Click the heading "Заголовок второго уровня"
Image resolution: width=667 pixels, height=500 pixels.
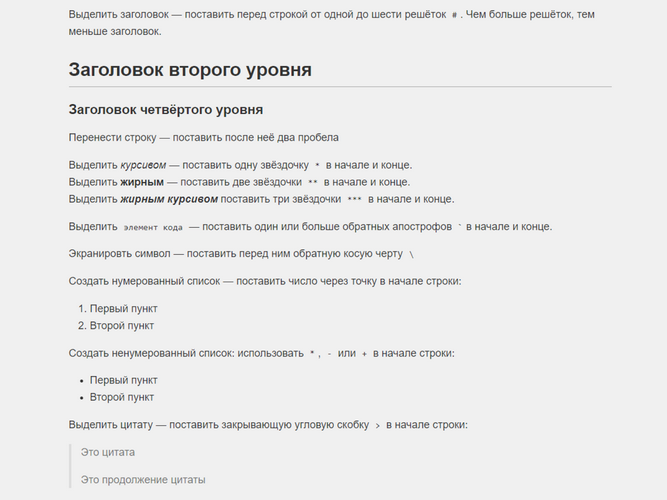[190, 70]
